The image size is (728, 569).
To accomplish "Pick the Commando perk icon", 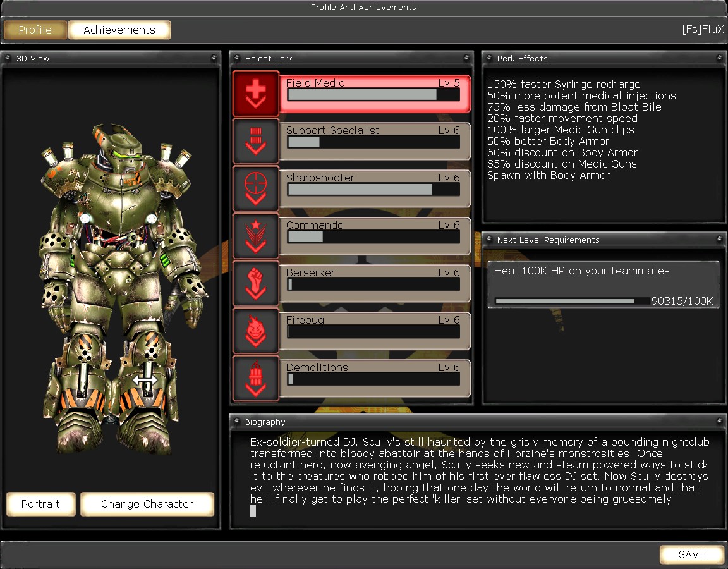I will [256, 236].
